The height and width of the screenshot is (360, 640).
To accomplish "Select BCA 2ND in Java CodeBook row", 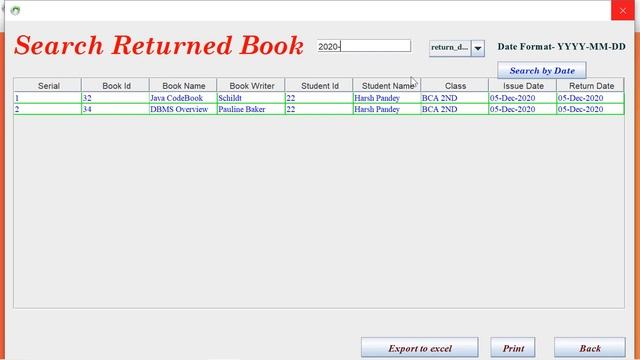I will (455, 98).
